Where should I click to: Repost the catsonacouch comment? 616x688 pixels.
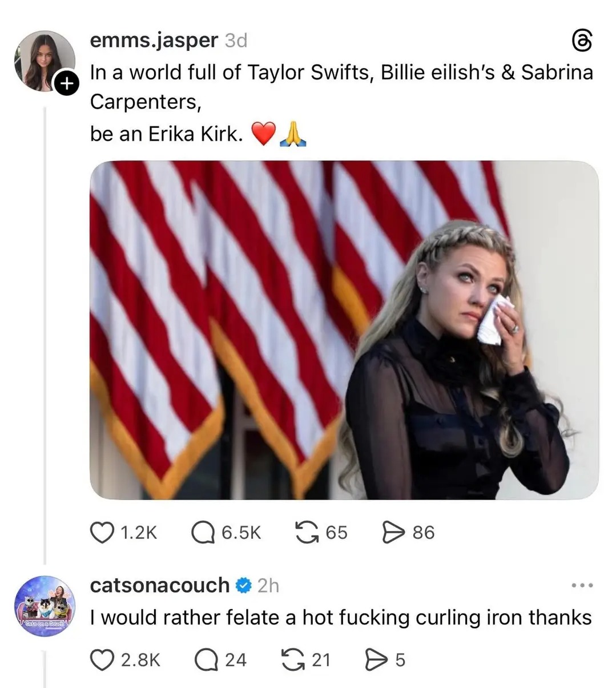pyautogui.click(x=292, y=659)
